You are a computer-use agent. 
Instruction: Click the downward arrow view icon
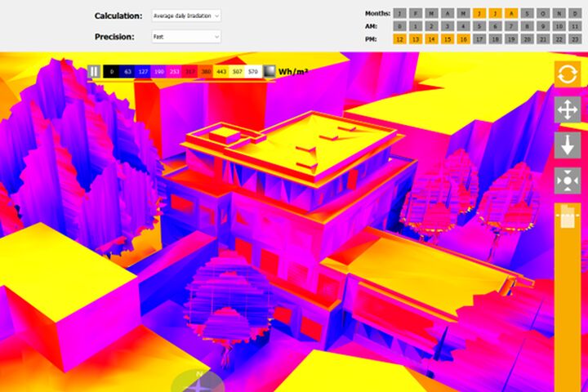[568, 145]
